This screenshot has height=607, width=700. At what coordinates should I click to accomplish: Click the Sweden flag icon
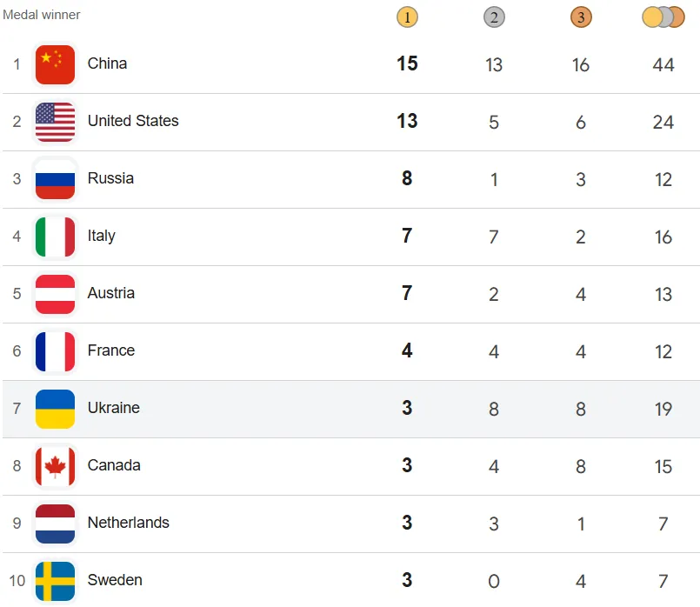pos(55,581)
